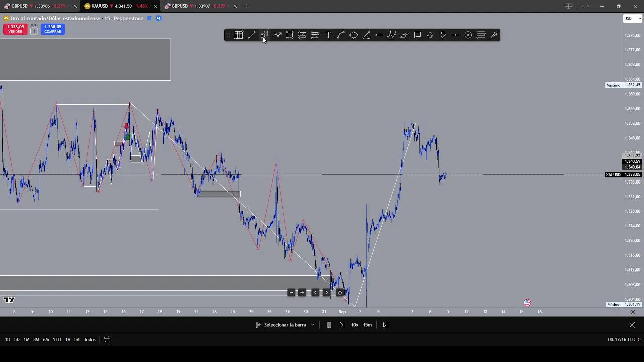Pause the bar replay playback
This screenshot has height=362, width=644.
pyautogui.click(x=329, y=325)
